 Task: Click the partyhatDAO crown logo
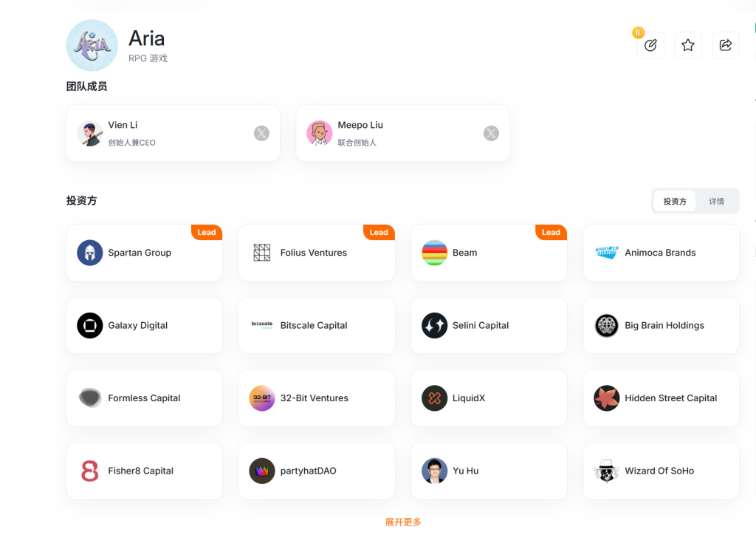coord(262,471)
